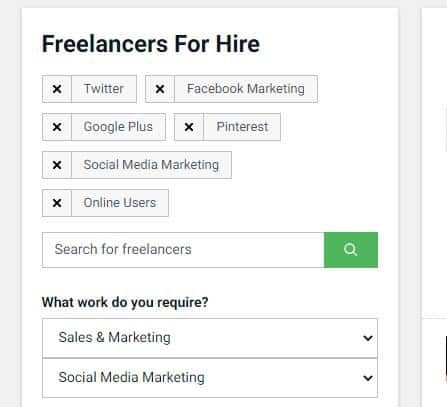Open the Sales & Marketing category dropdown
The width and height of the screenshot is (447, 407).
pyautogui.click(x=210, y=338)
